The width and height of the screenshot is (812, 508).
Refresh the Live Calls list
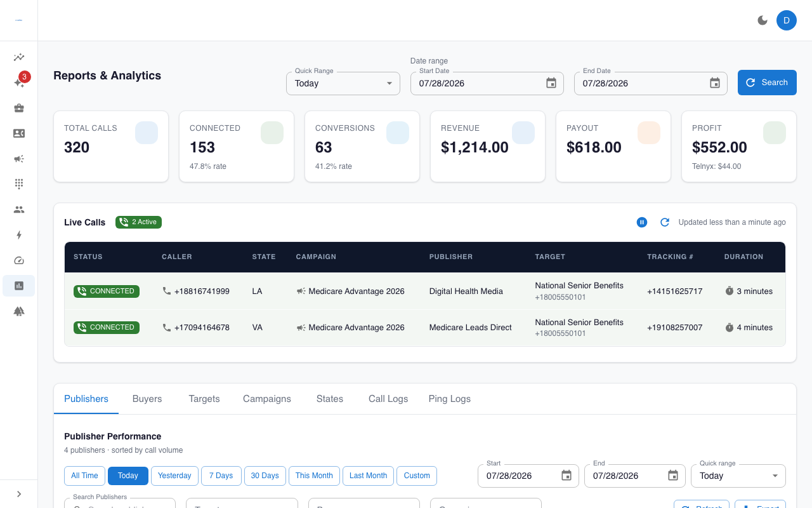[665, 222]
